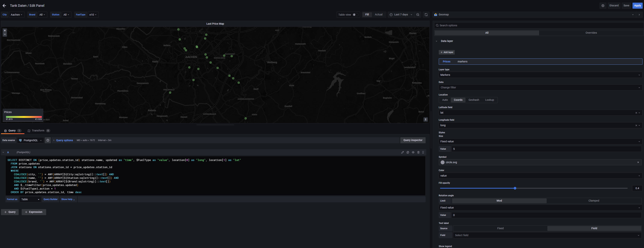Expand Query options section
644x248 pixels.
(x=64, y=140)
